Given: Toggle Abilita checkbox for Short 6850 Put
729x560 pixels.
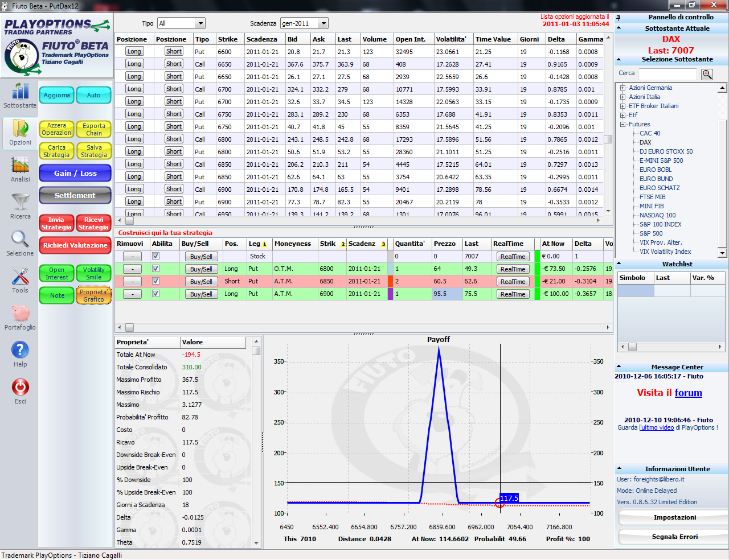Looking at the screenshot, I should coord(155,281).
